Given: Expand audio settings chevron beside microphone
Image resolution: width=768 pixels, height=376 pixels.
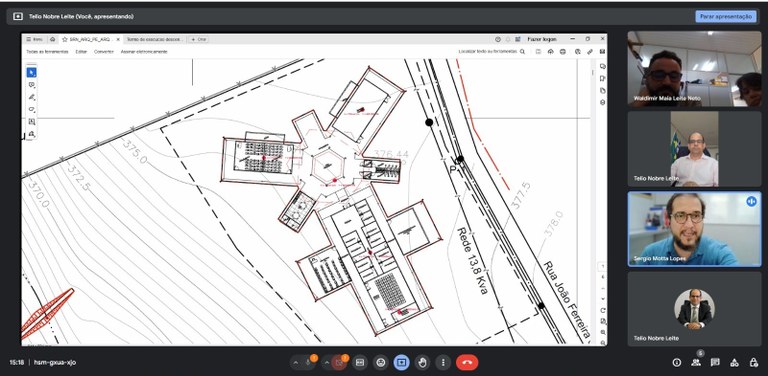Looking at the screenshot, I should [296, 363].
